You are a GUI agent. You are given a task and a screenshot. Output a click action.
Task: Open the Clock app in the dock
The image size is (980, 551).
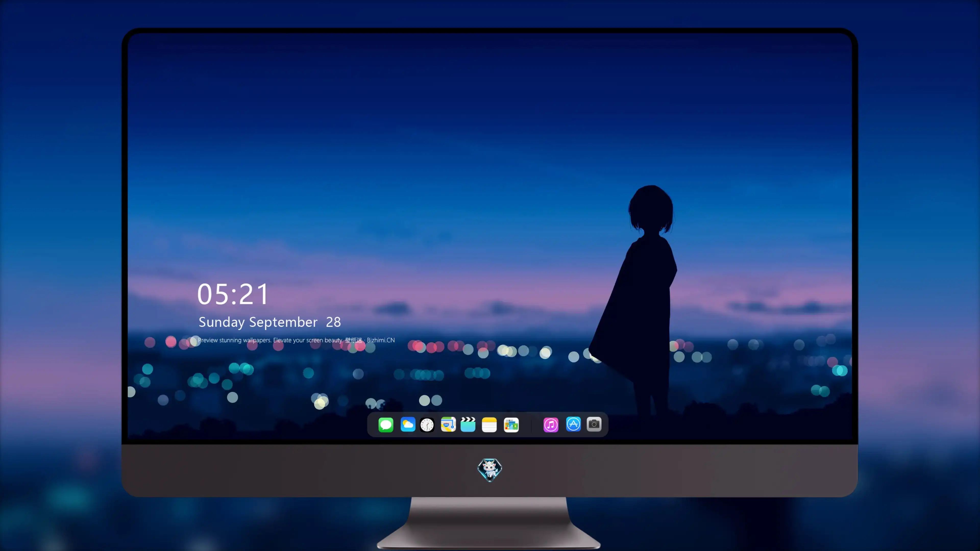coord(427,425)
